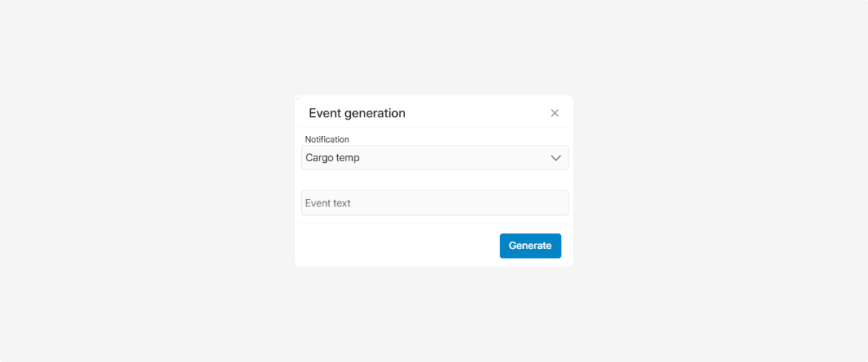Select the Notification dropdown field

click(434, 158)
